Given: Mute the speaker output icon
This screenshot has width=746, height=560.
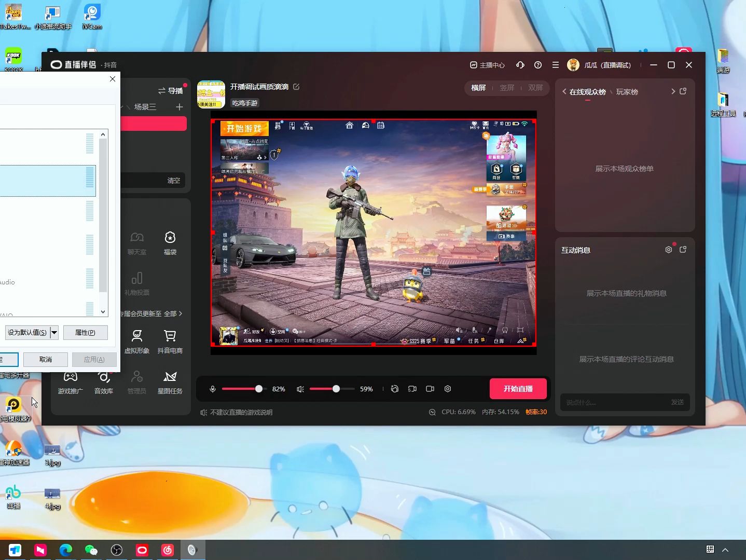Looking at the screenshot, I should (x=300, y=389).
